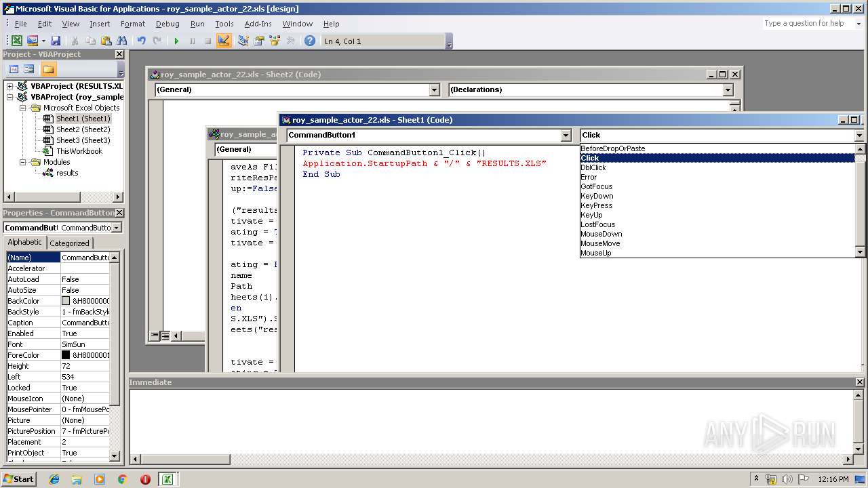Open Internet Explorer from the taskbar
The width and height of the screenshot is (868, 488).
click(x=54, y=479)
